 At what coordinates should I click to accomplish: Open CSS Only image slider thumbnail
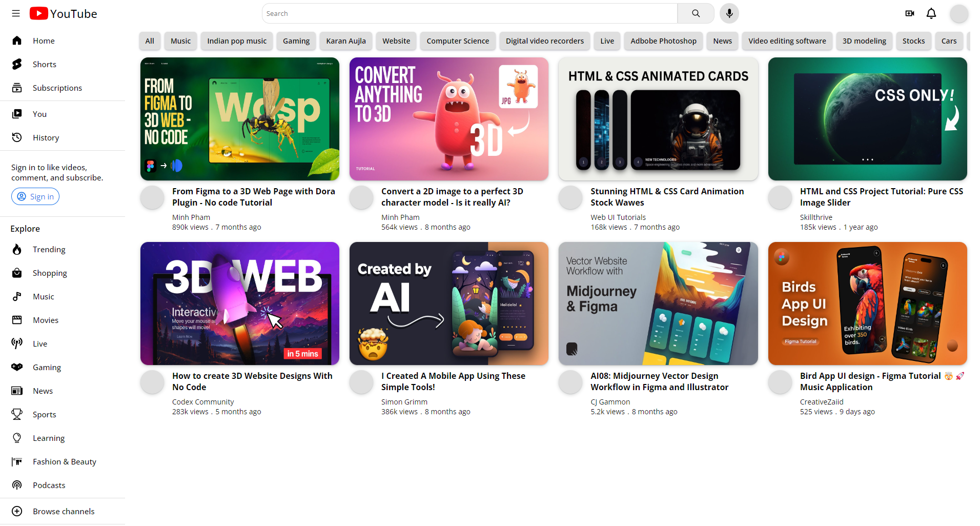pyautogui.click(x=868, y=119)
